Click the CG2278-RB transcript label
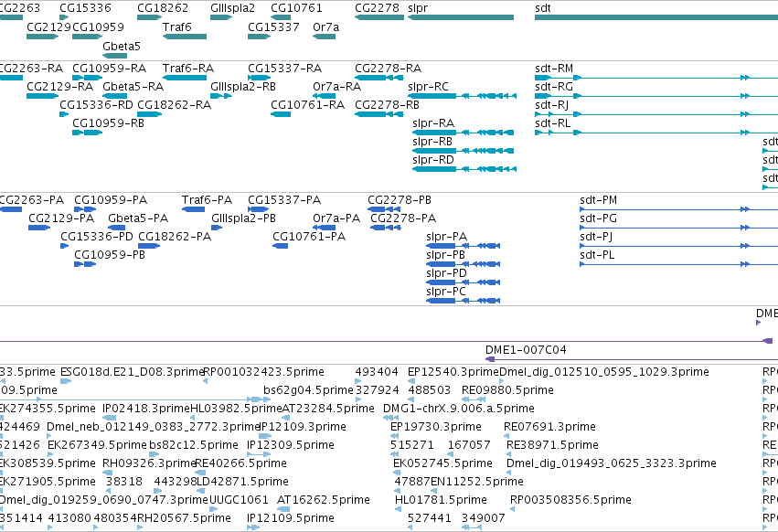Viewport: 778px width, 532px height. click(x=387, y=105)
